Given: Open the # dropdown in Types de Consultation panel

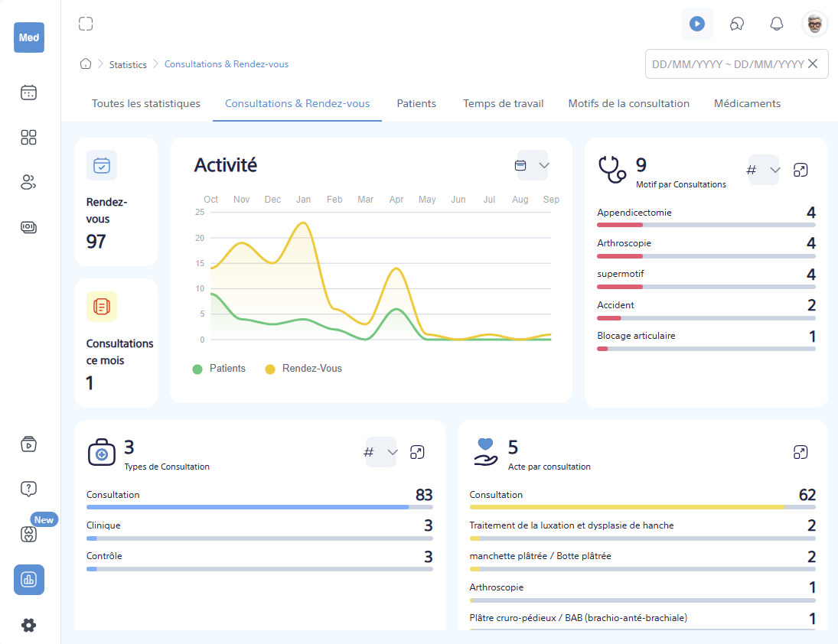Looking at the screenshot, I should tap(380, 452).
